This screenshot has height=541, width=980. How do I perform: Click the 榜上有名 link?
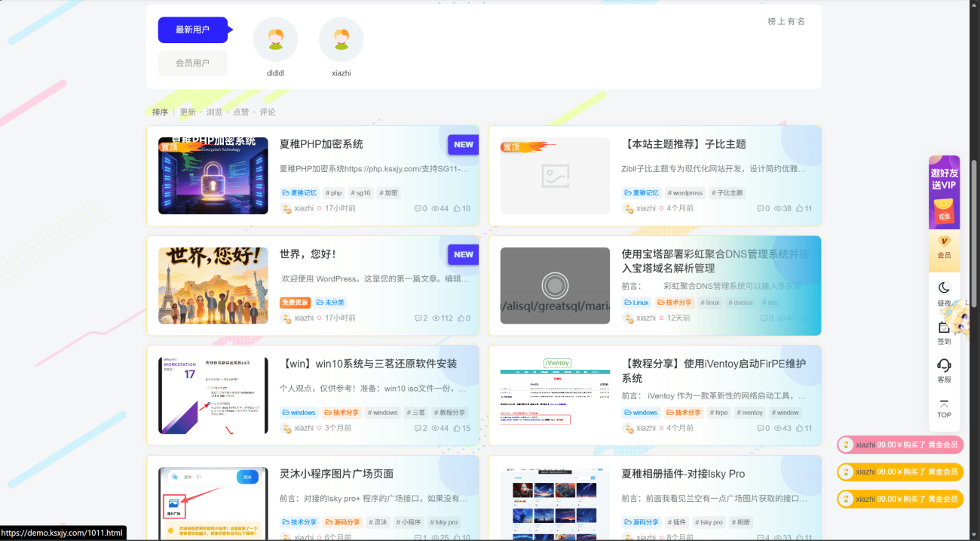786,22
